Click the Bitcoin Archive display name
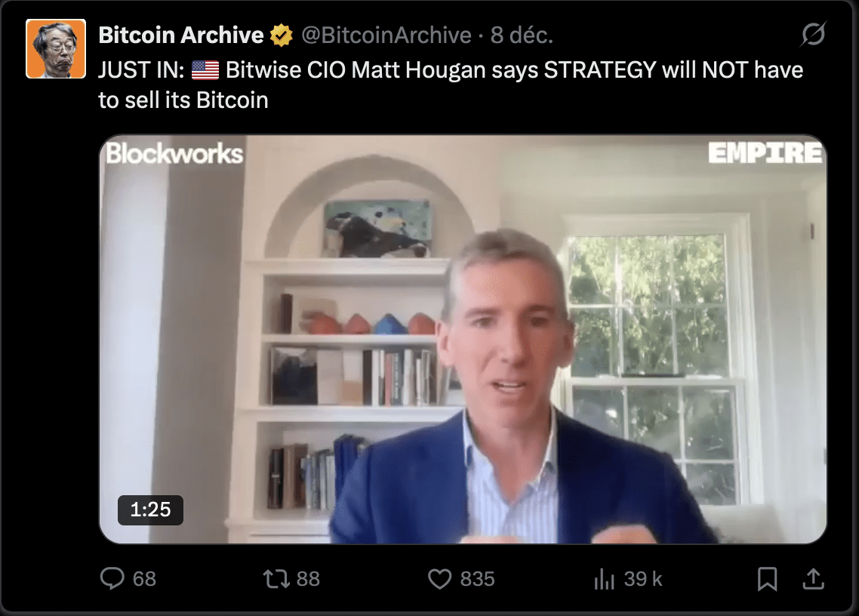The image size is (859, 616). 181,35
